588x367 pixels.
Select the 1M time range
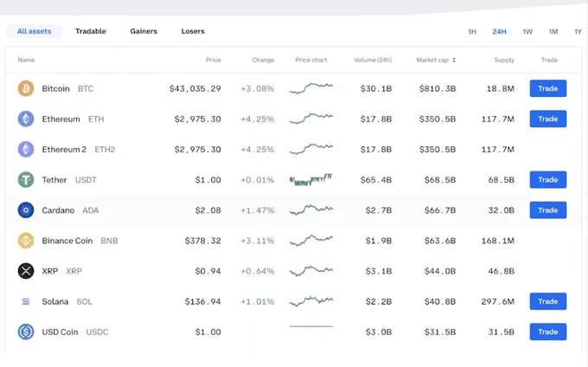553,32
